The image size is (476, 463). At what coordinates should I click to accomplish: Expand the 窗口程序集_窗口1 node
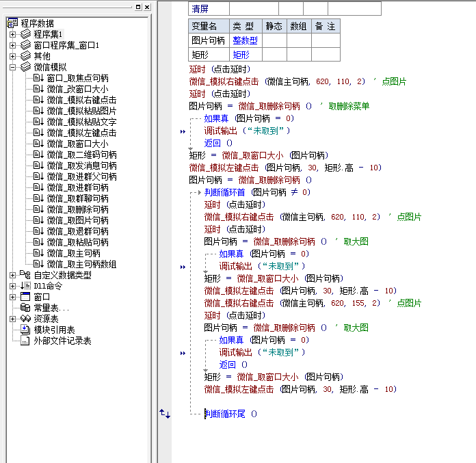[12, 45]
